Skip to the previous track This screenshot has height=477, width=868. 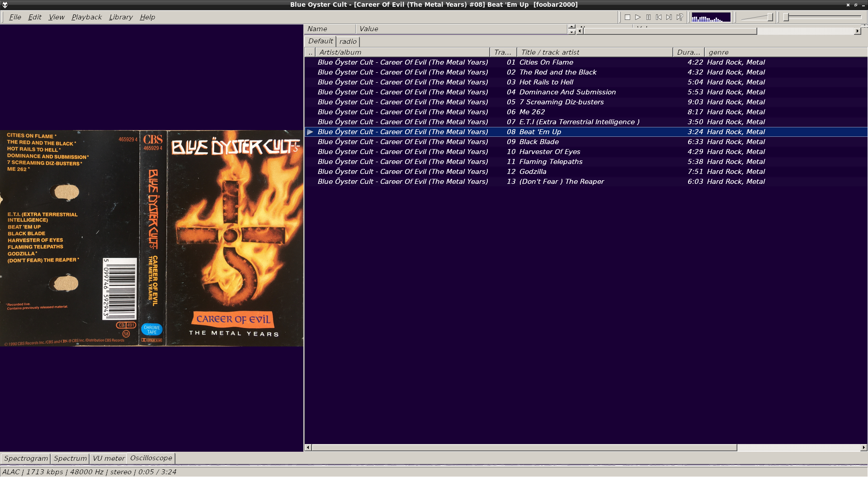coord(659,17)
